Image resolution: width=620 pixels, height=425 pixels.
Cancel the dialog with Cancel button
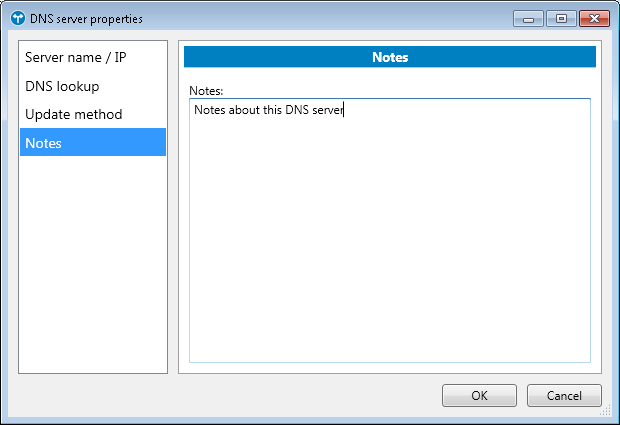[564, 395]
